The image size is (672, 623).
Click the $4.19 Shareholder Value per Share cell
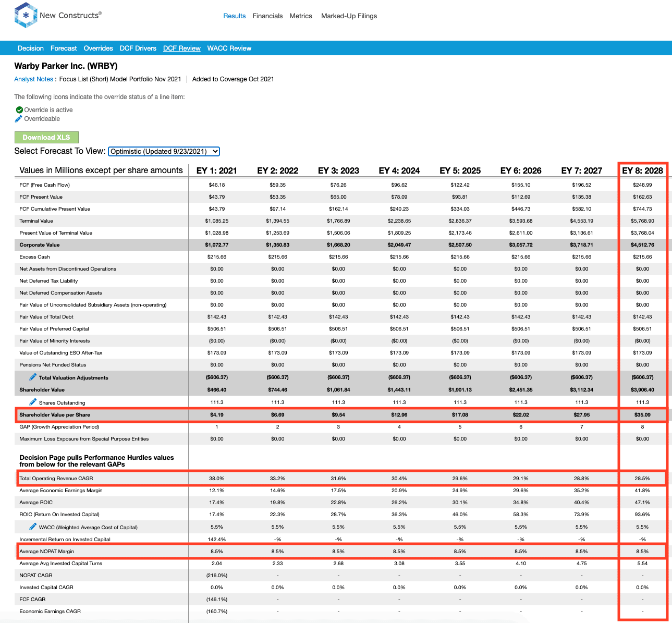pos(217,415)
